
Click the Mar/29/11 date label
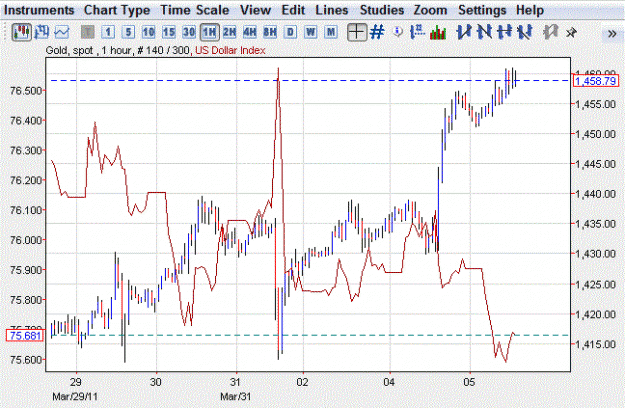(75, 397)
